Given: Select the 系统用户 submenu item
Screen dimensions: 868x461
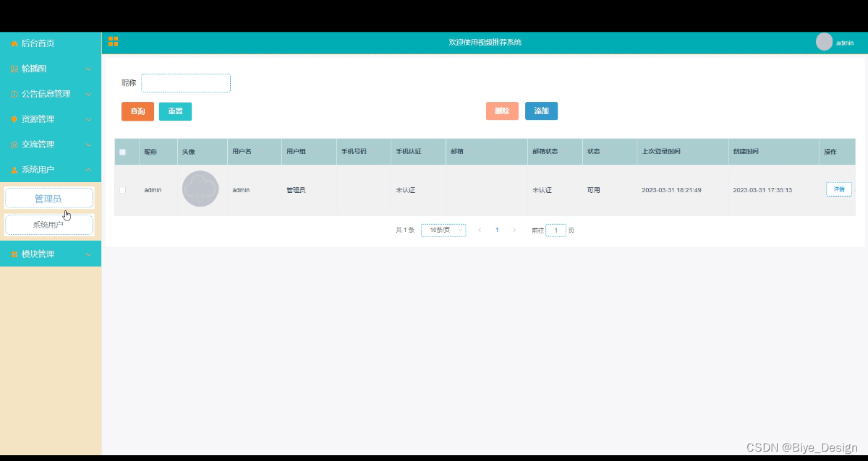Looking at the screenshot, I should click(49, 225).
